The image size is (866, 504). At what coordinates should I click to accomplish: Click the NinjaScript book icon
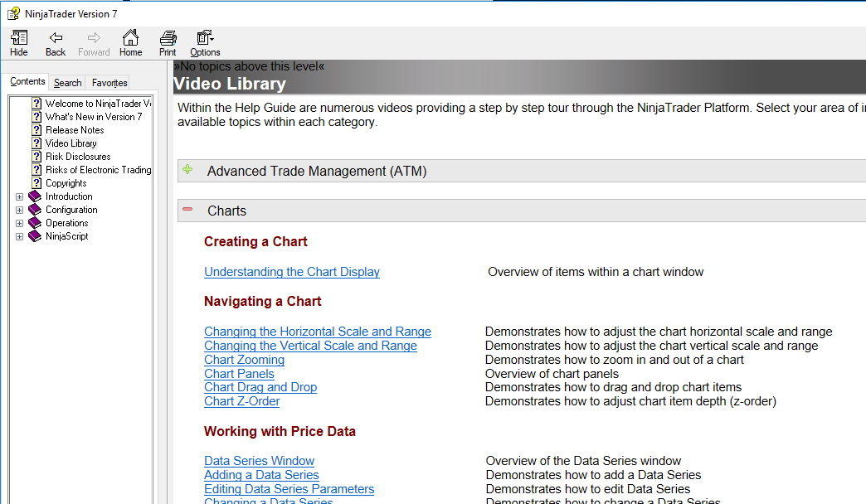[x=35, y=235]
